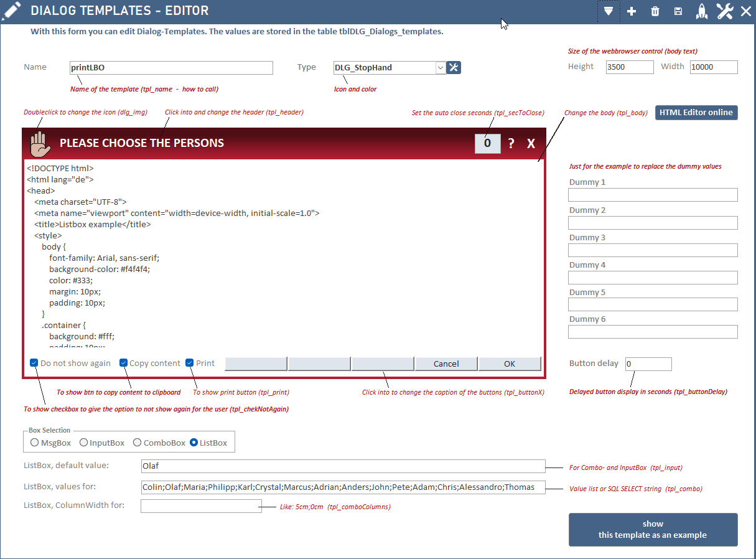This screenshot has width=756, height=559.
Task: Open the HTML Editor online
Action: tap(696, 113)
